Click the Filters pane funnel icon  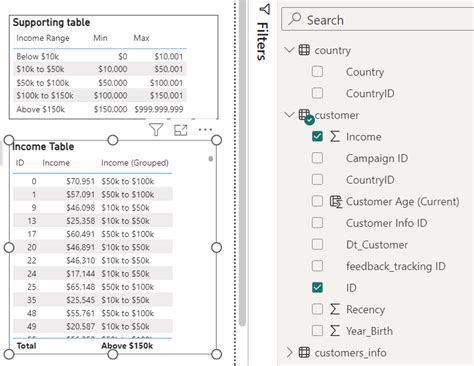264,9
